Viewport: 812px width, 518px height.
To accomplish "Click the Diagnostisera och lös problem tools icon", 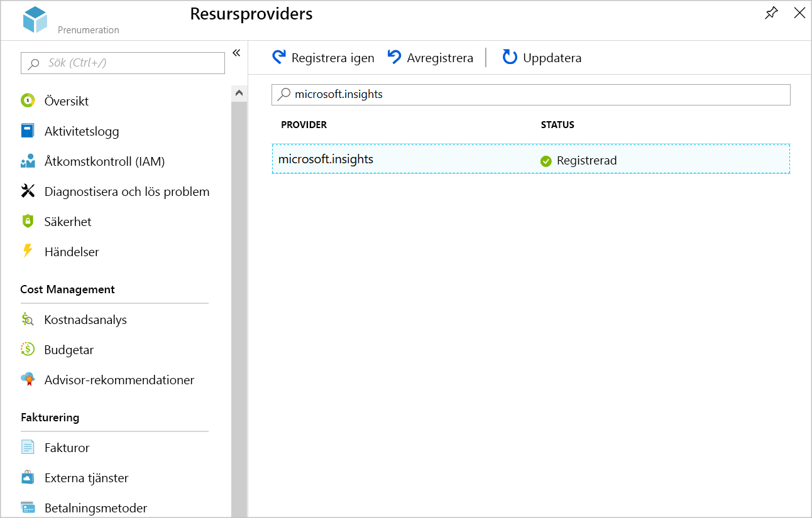I will pyautogui.click(x=28, y=192).
